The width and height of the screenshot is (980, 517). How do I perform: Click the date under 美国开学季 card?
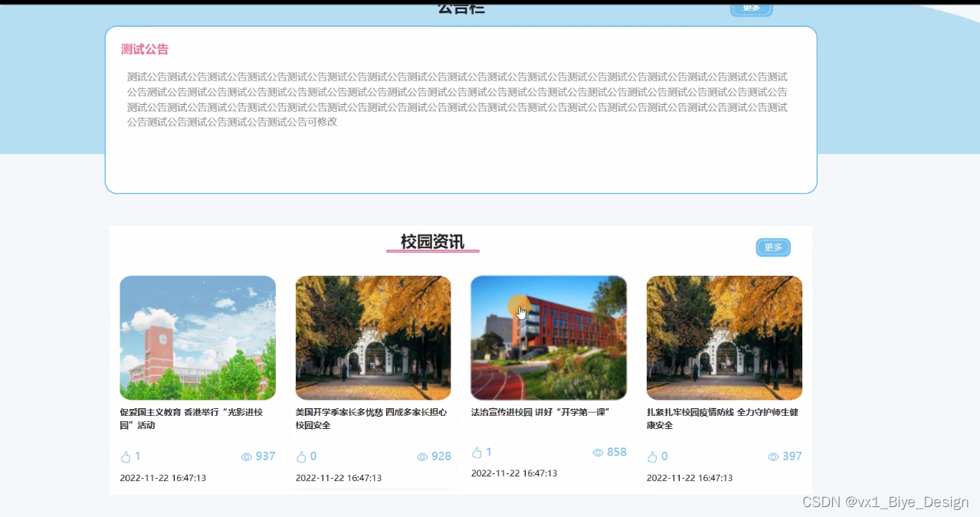coord(339,478)
